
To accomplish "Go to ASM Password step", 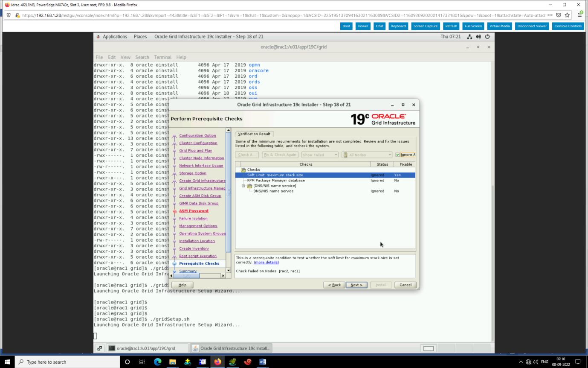I will click(x=194, y=210).
